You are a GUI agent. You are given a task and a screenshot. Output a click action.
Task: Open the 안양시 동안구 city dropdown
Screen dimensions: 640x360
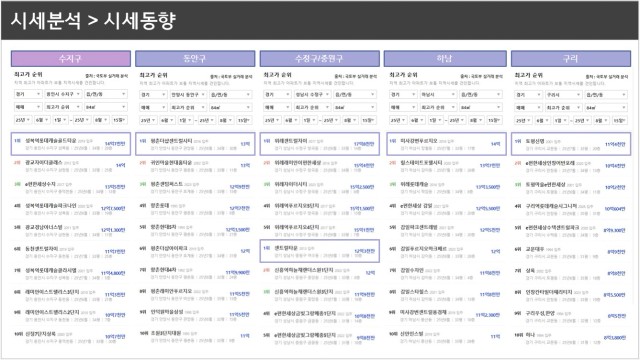pyautogui.click(x=188, y=94)
